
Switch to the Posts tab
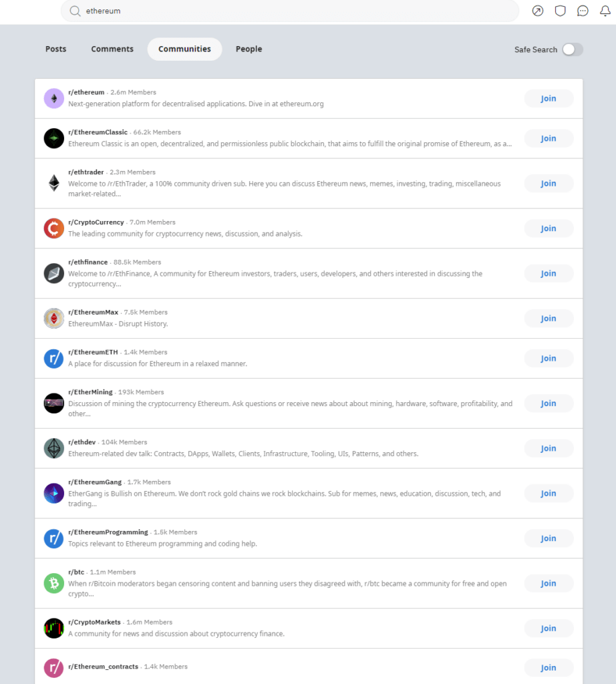tap(56, 49)
